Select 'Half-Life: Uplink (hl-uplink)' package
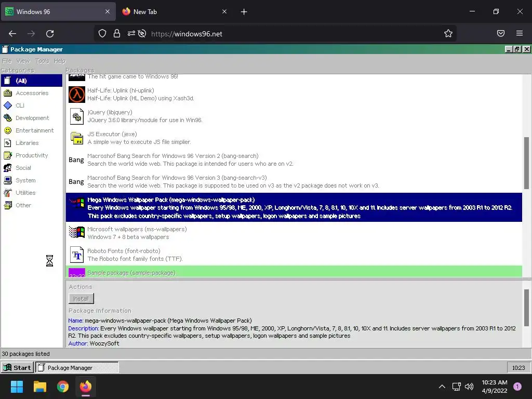532x399 pixels. coord(294,95)
